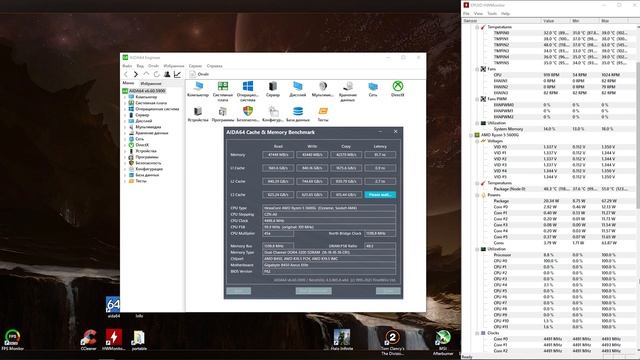
Task: Open the DirectX Xbox-logo large icon
Action: [x=398, y=89]
